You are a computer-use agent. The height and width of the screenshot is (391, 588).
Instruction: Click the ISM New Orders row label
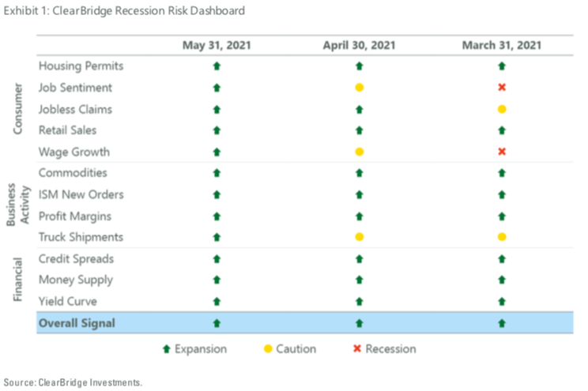(x=81, y=194)
